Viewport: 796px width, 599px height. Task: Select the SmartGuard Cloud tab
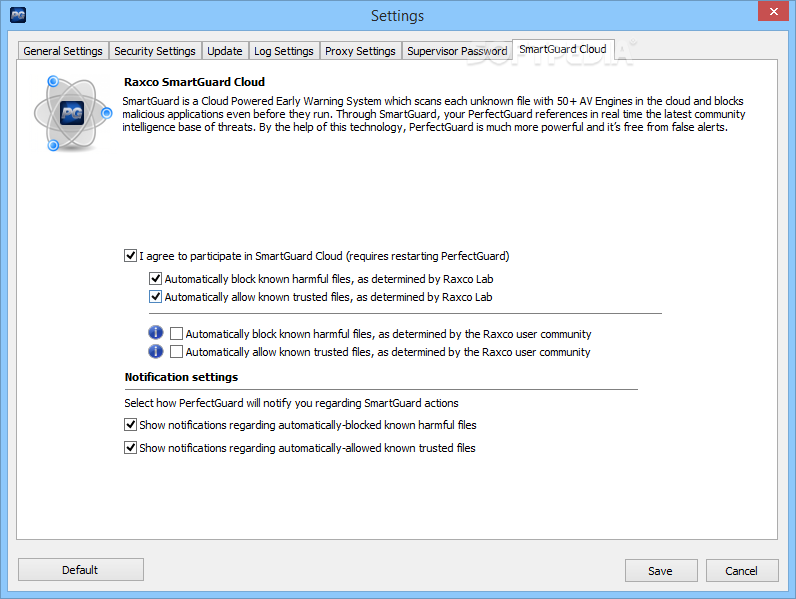point(563,49)
